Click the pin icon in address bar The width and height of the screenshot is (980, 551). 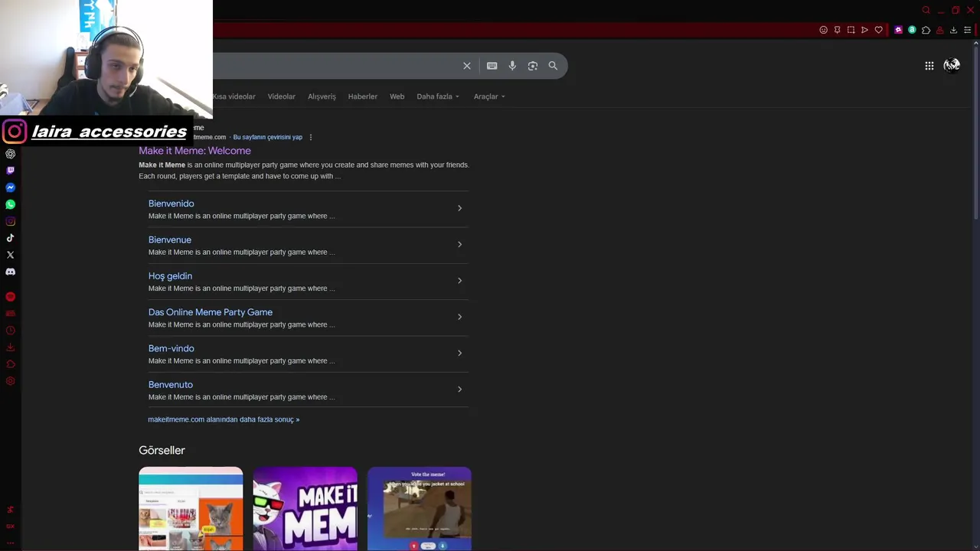click(x=838, y=30)
